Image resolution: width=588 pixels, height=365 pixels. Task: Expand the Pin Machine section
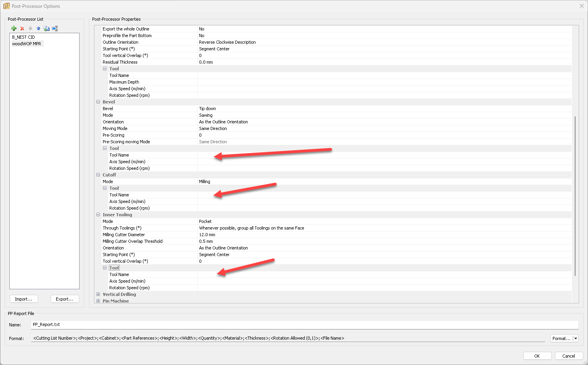coord(98,301)
